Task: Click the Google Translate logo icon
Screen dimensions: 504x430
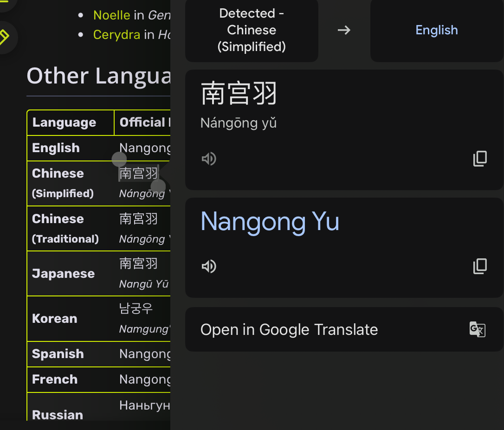Action: (478, 329)
